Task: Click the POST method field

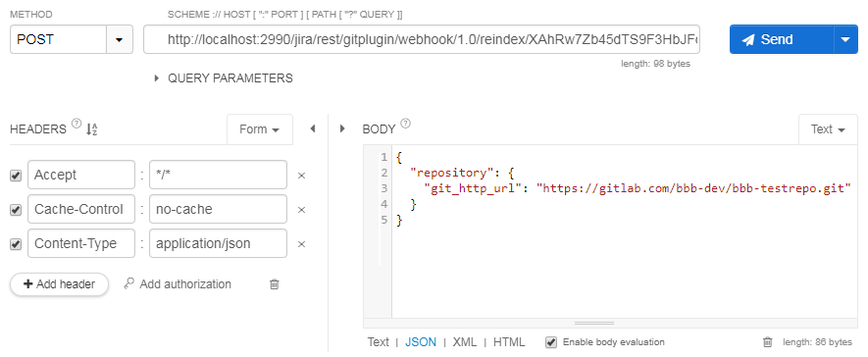Action: (58, 40)
